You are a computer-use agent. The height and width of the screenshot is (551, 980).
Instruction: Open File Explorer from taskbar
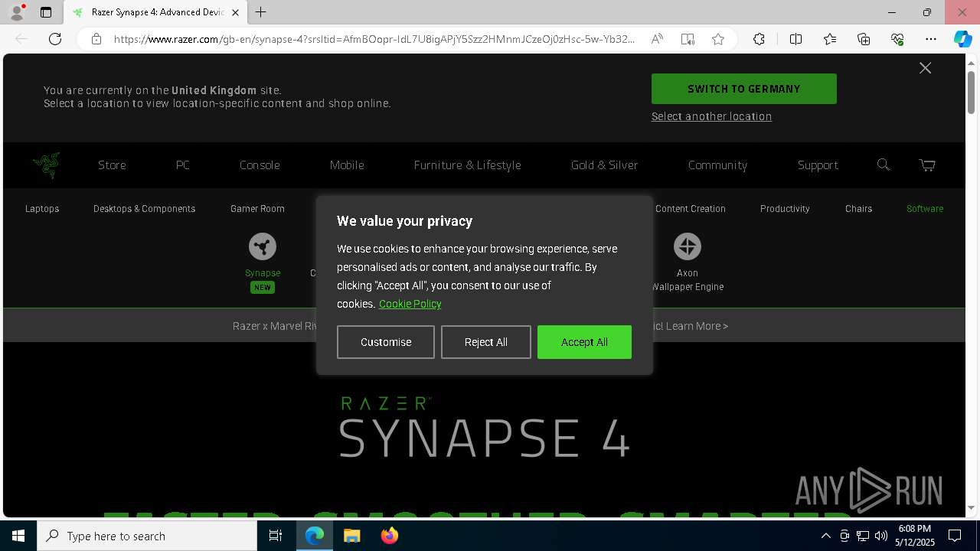click(351, 536)
